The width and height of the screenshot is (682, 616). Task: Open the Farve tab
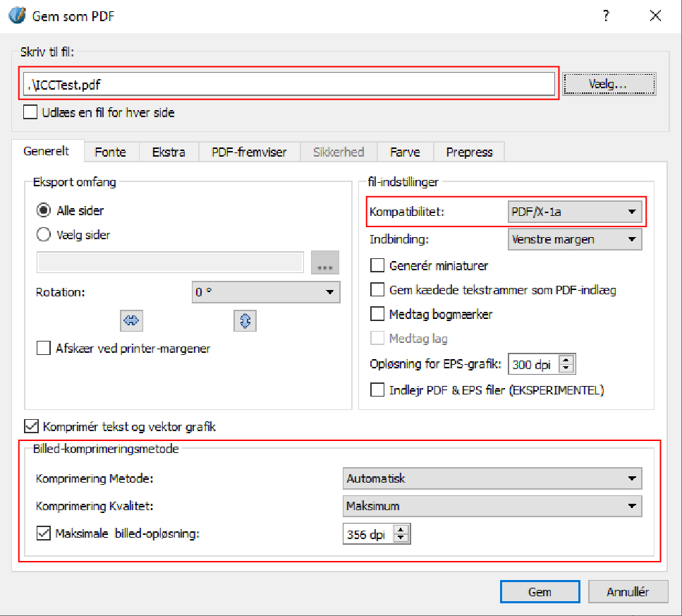pos(405,152)
